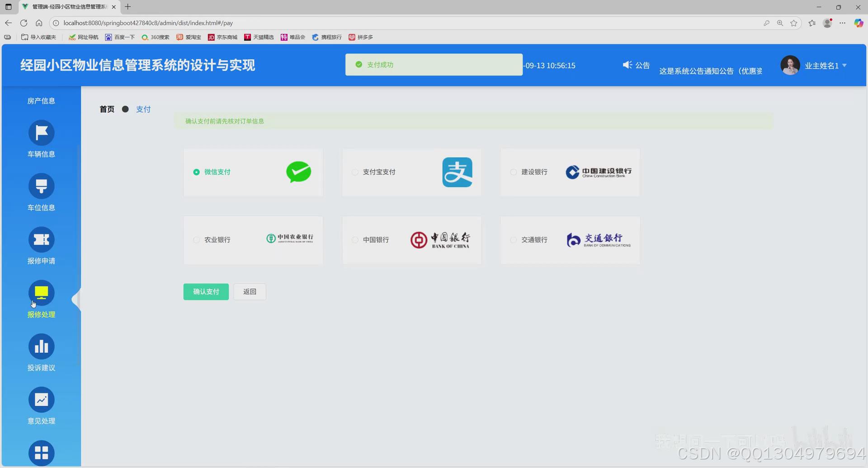Open the browser profile icon
Screen dimensions: 868x468
coord(827,23)
